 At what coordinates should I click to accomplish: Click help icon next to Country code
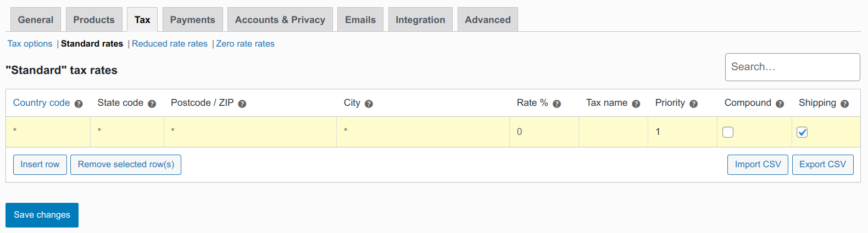(79, 104)
